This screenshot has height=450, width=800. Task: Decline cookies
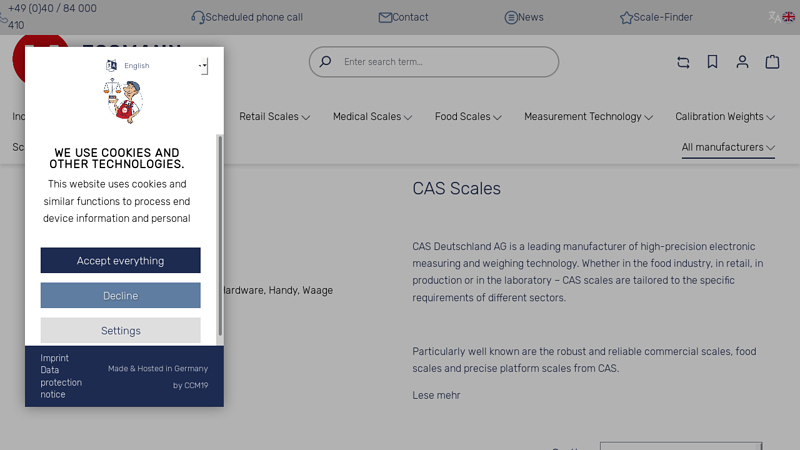[120, 295]
